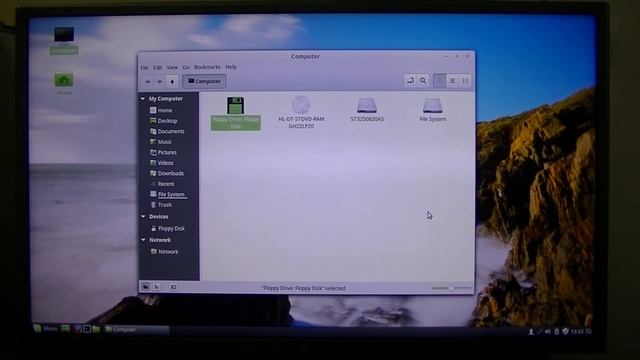The height and width of the screenshot is (360, 640).
Task: Open the Help menu
Action: [x=231, y=67]
